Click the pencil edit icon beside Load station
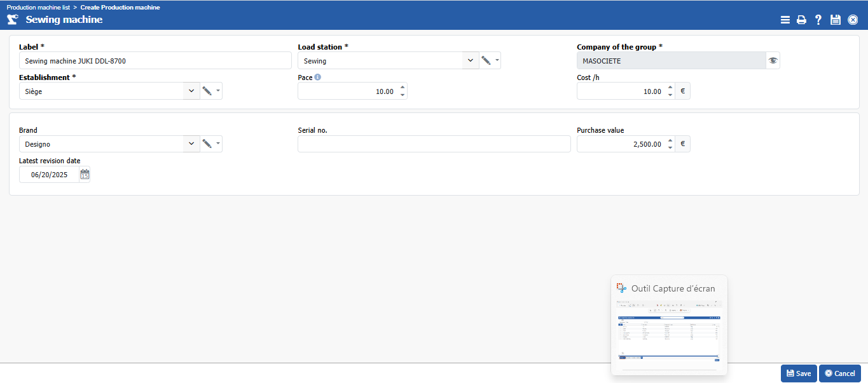 pyautogui.click(x=486, y=60)
